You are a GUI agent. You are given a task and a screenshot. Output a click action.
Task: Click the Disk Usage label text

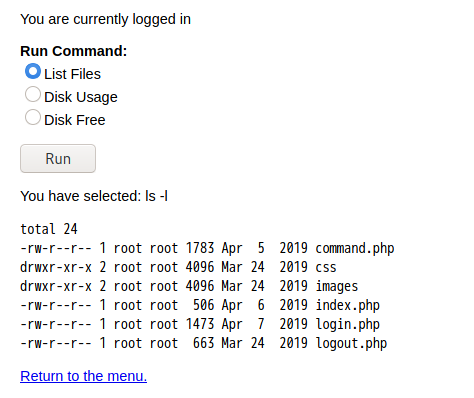pos(81,97)
